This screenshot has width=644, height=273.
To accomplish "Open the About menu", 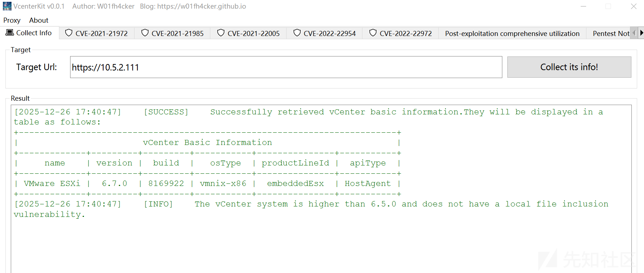I will 39,20.
